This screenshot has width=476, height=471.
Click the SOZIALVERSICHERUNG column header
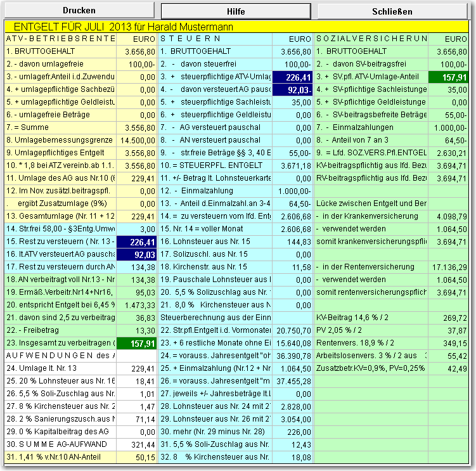point(371,39)
